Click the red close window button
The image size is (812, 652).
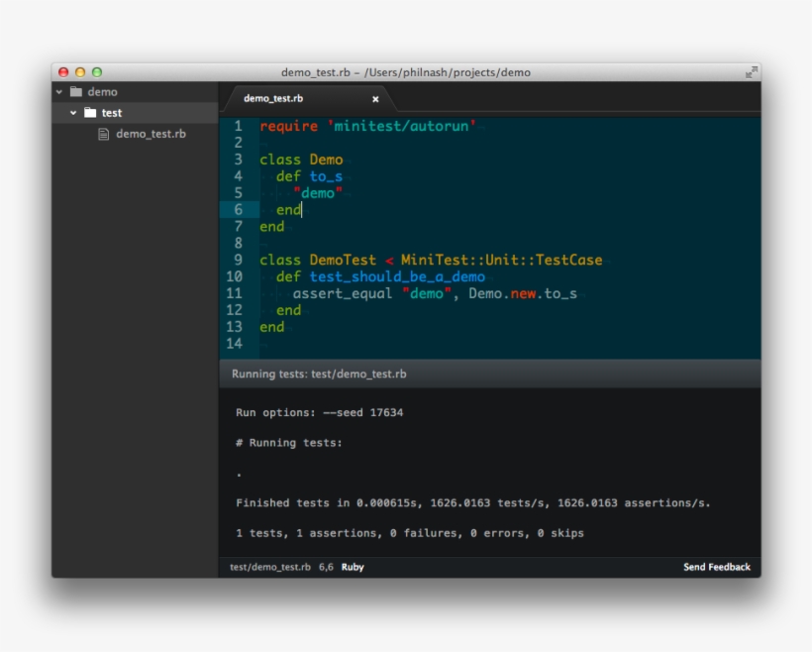(x=63, y=72)
